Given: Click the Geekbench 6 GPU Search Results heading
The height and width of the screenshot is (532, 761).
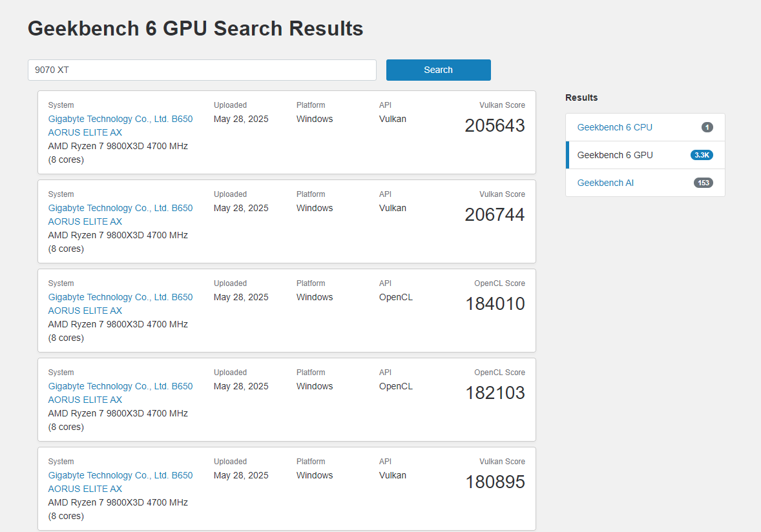Looking at the screenshot, I should coord(196,28).
